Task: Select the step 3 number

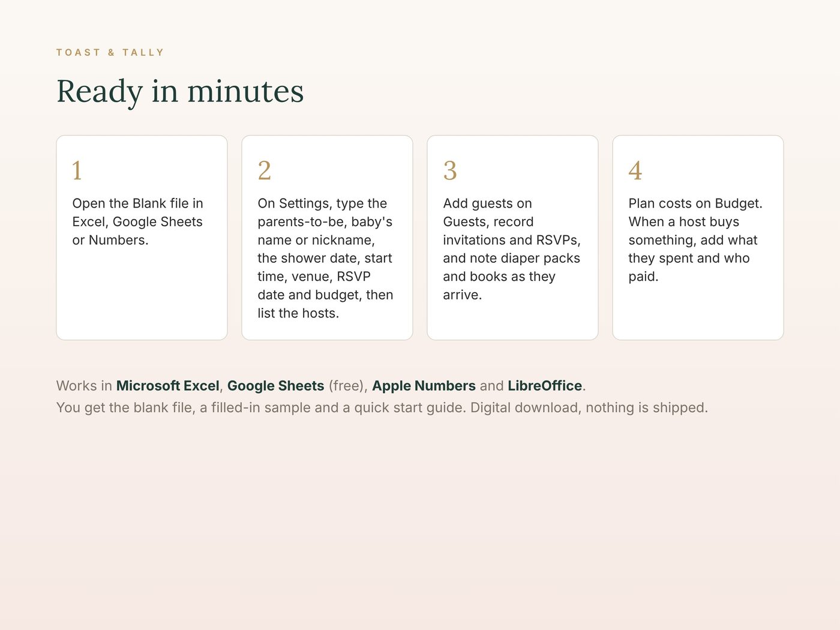Action: point(450,170)
